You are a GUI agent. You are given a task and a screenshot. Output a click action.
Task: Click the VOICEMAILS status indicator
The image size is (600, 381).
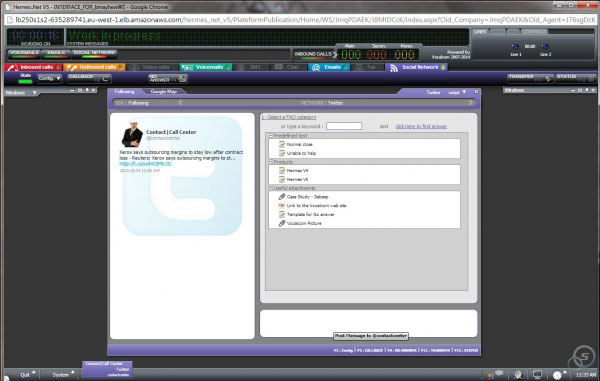pyautogui.click(x=23, y=54)
